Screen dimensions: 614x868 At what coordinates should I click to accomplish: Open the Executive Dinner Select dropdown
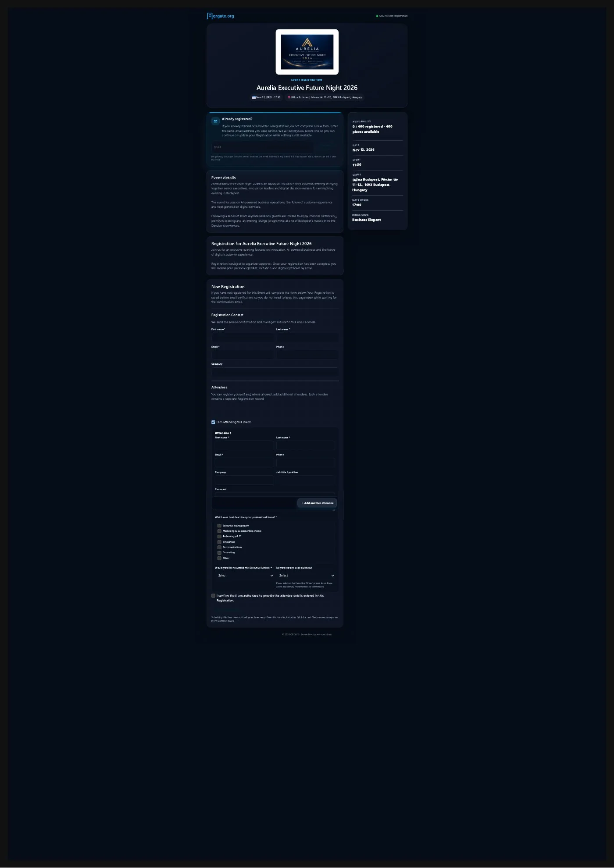(x=244, y=576)
